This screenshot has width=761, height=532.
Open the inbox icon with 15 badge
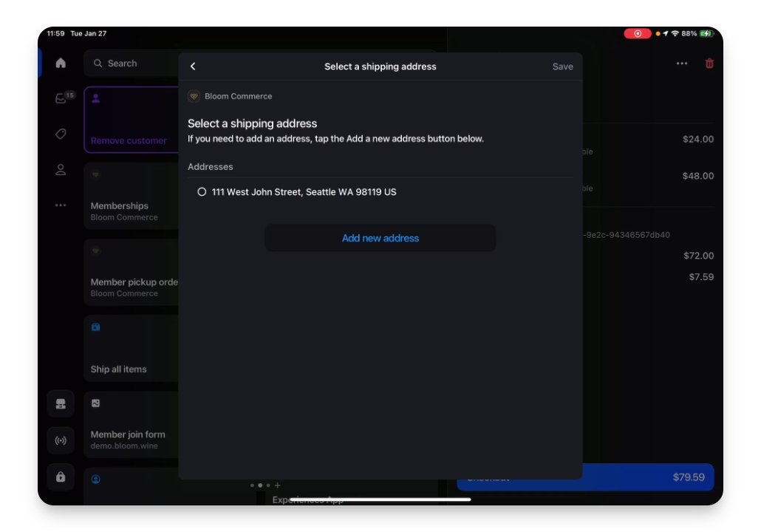point(61,98)
